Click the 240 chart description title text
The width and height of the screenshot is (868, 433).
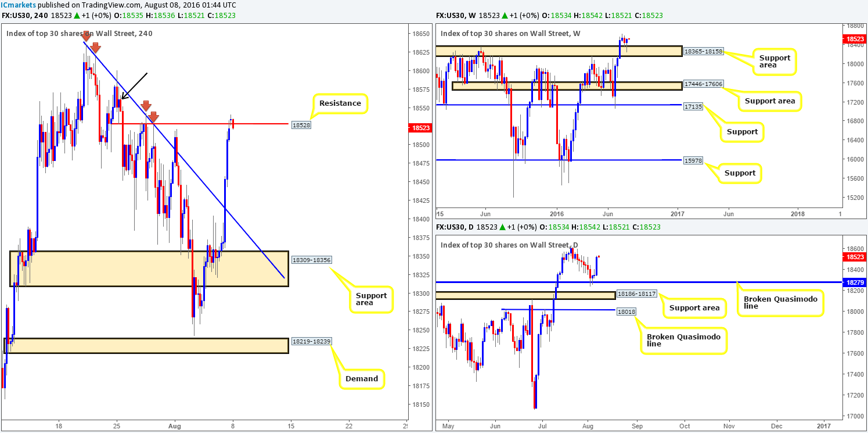tap(80, 33)
